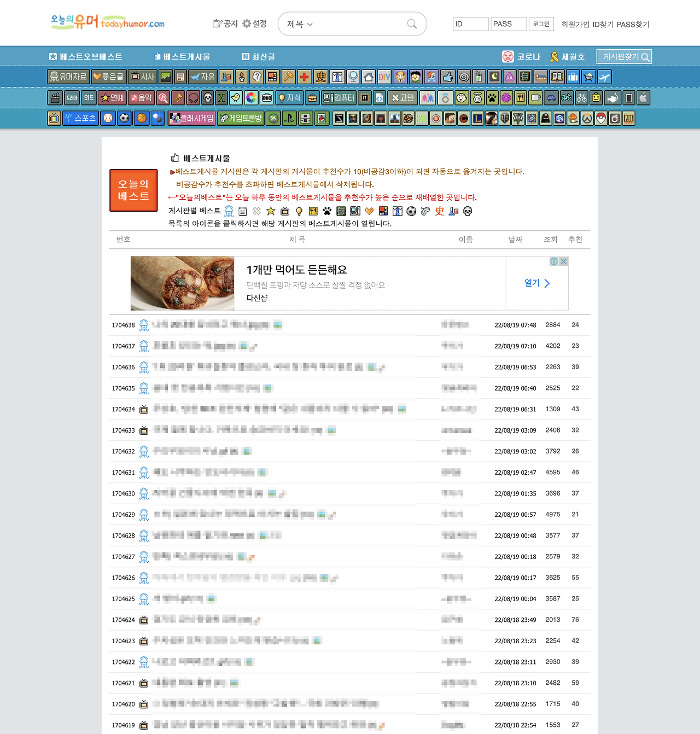Click the 게시판찾기 search button
Viewport: 700px width, 734px height.
tap(623, 56)
